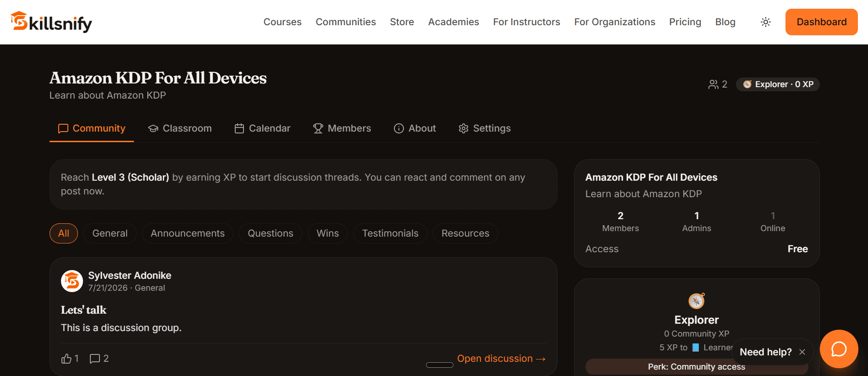This screenshot has width=868, height=376.
Task: Click the Level 3 (Scholar) notice text
Action: coord(131,177)
